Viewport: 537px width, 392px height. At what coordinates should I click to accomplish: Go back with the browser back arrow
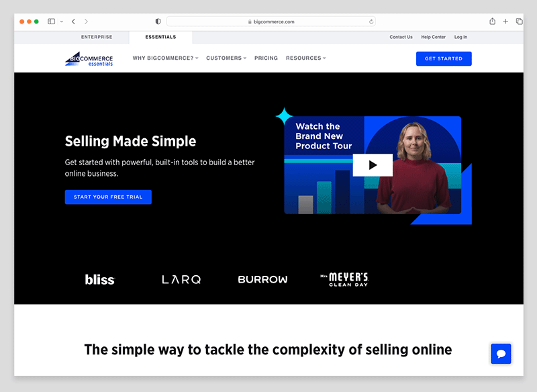73,21
